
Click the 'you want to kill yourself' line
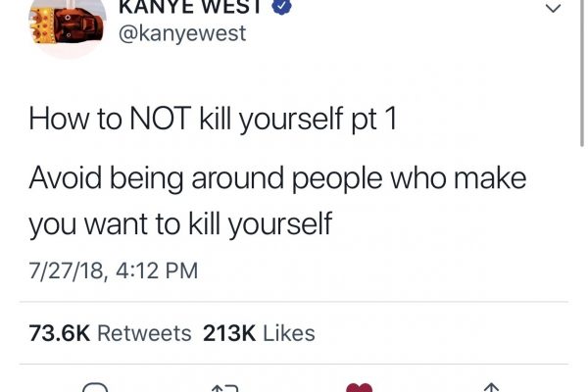tap(180, 224)
